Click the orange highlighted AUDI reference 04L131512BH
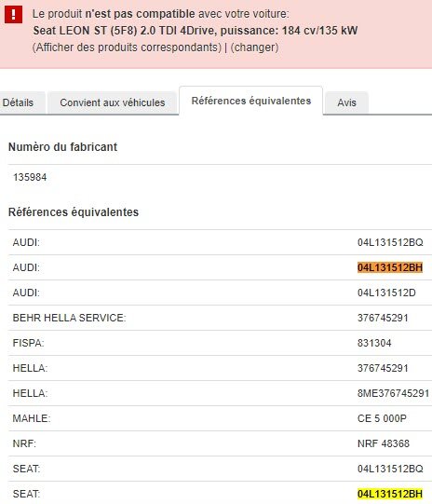Image resolution: width=432 pixels, height=504 pixels. pos(390,267)
